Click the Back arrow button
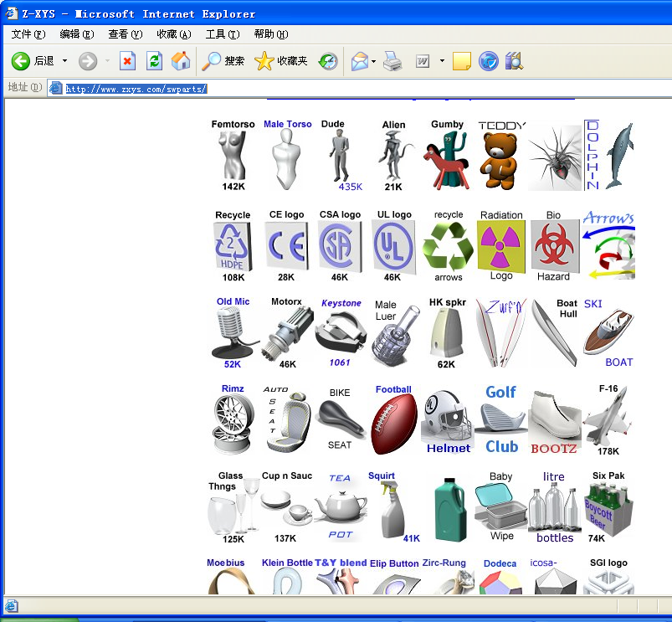The height and width of the screenshot is (622, 672). tap(21, 61)
